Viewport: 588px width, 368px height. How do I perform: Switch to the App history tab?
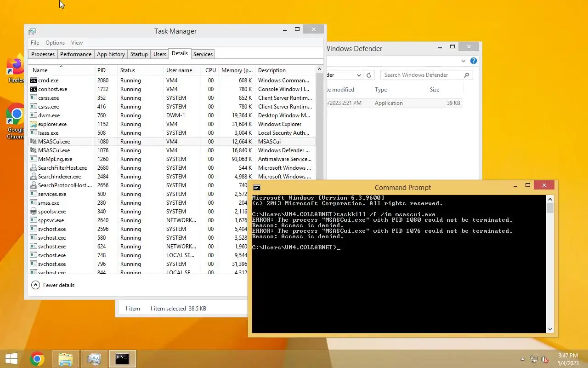click(x=111, y=54)
